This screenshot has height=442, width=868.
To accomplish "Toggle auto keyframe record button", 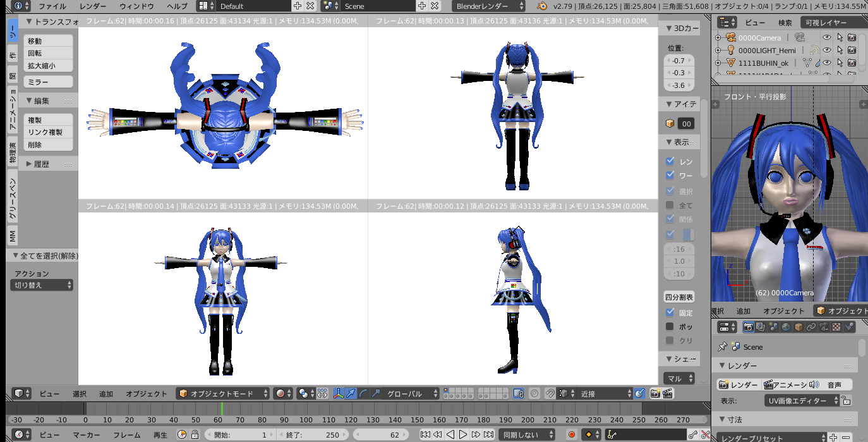I will click(572, 434).
